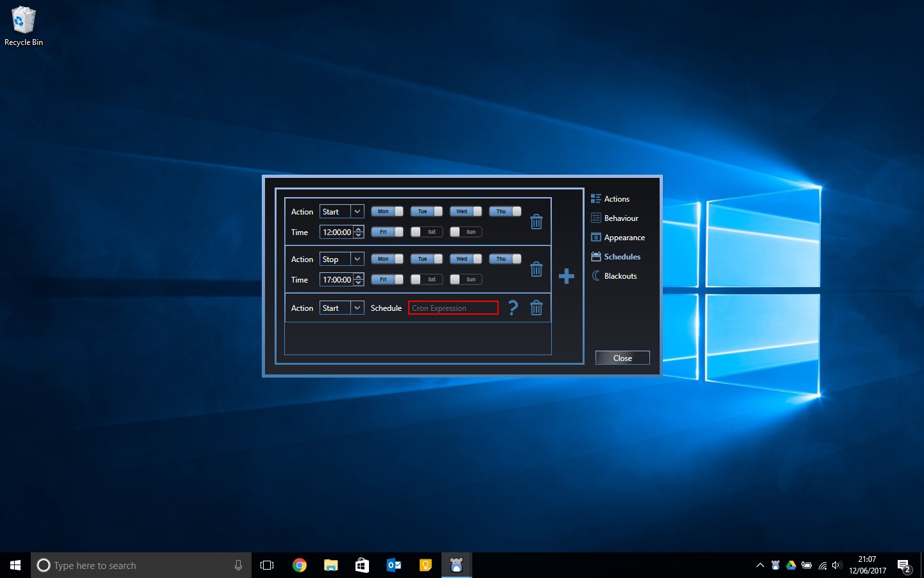The image size is (924, 578).
Task: Disable Monday on the 12:00:00 Start schedule
Action: tap(387, 211)
